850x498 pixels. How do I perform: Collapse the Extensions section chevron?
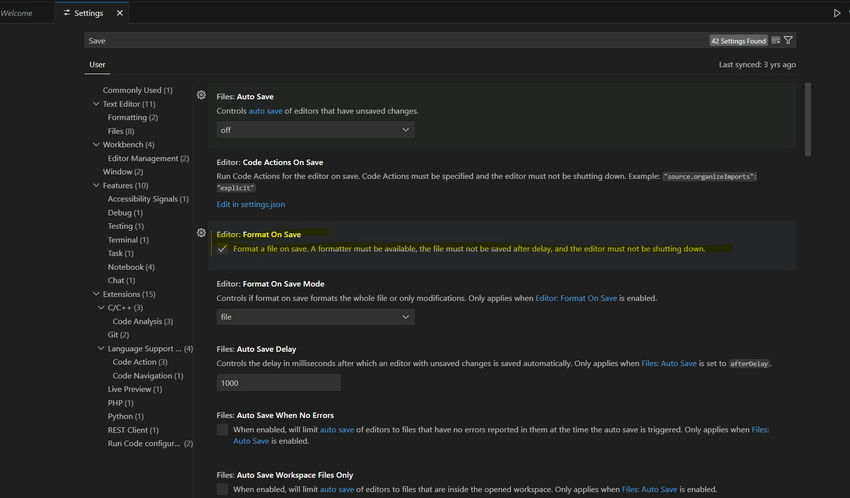[x=96, y=294]
